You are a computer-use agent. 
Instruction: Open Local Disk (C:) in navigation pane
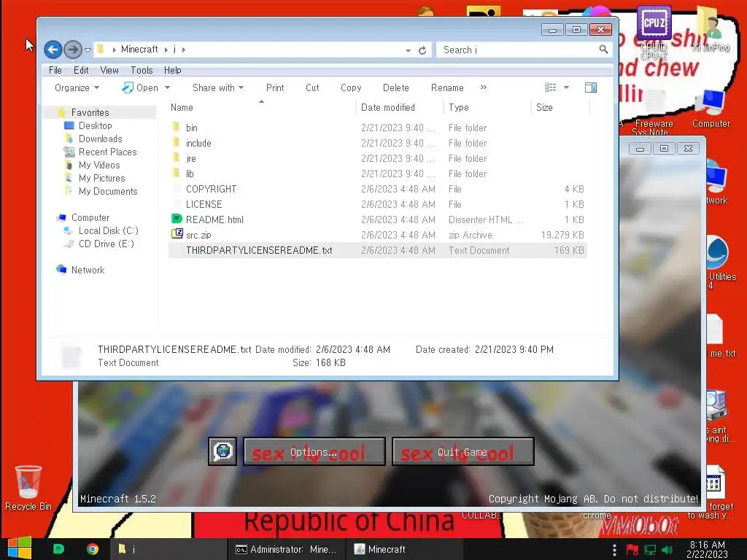108,230
